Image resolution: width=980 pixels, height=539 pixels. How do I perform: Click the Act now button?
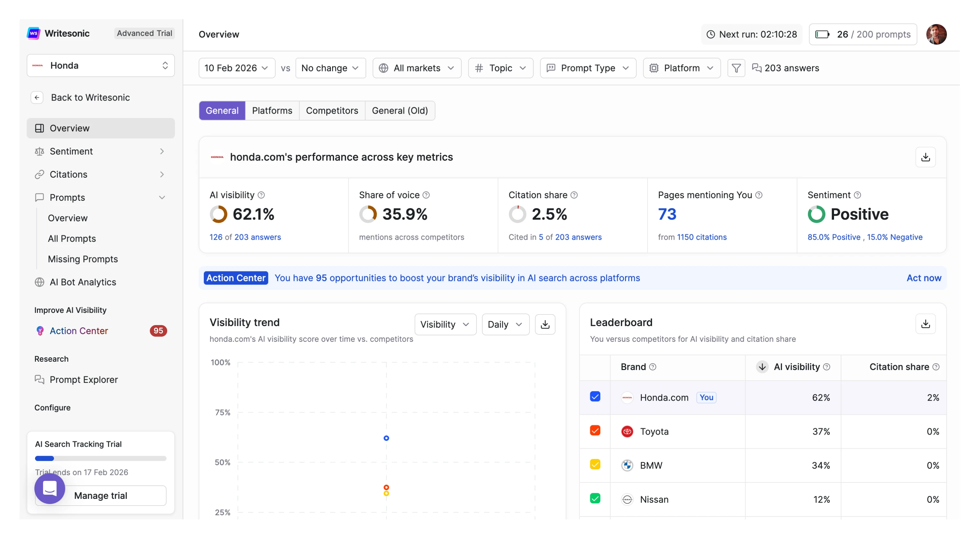click(924, 278)
